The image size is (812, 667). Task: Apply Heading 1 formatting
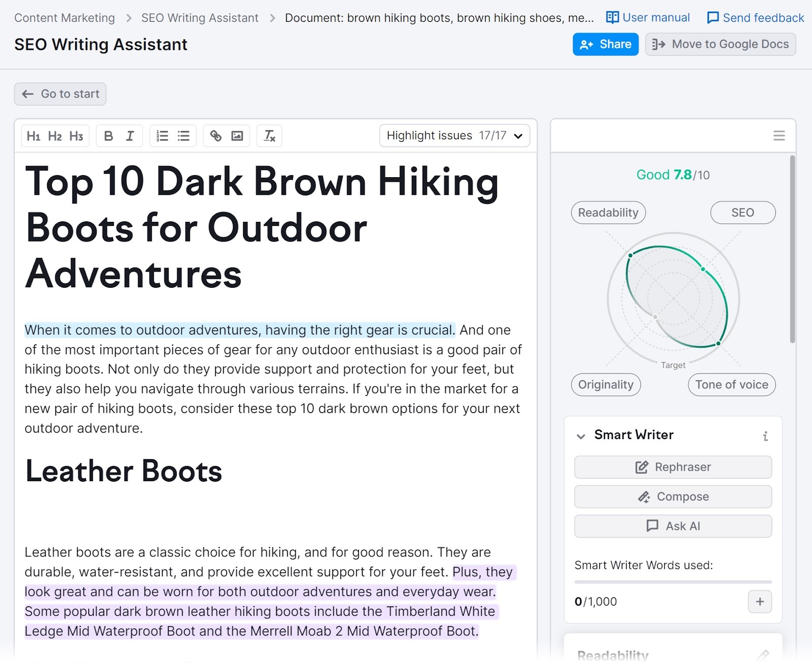click(x=33, y=136)
